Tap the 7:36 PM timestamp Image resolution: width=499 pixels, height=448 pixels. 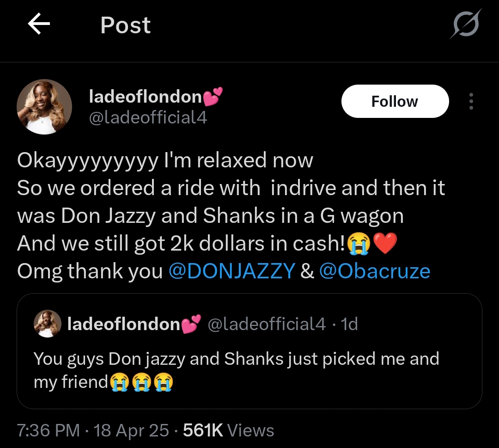49,430
